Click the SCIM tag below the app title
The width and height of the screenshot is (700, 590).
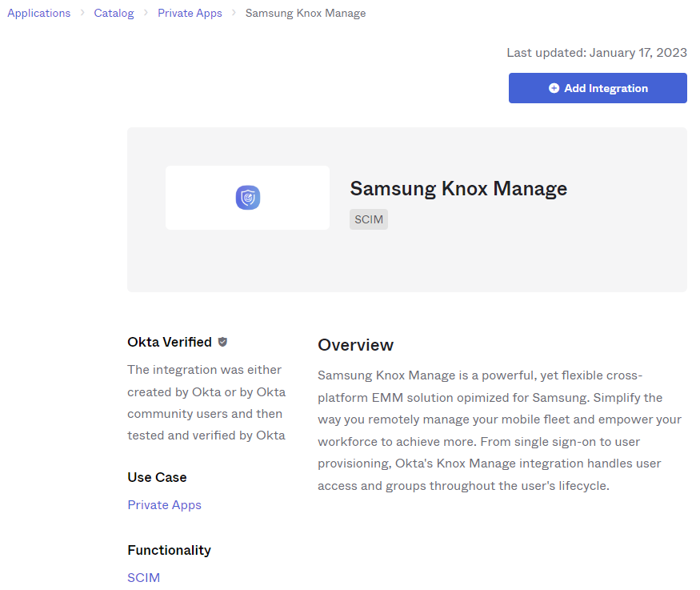tap(369, 219)
